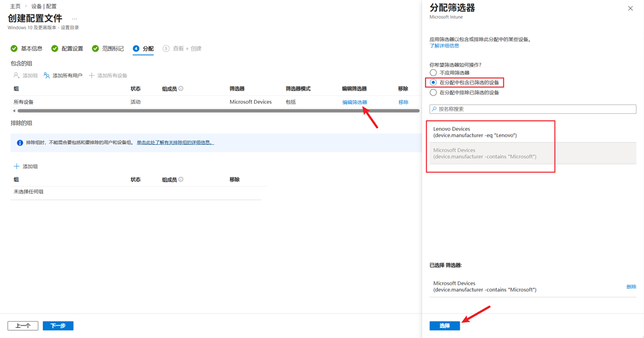Click the 按名称搜索 filter search field

click(x=535, y=109)
